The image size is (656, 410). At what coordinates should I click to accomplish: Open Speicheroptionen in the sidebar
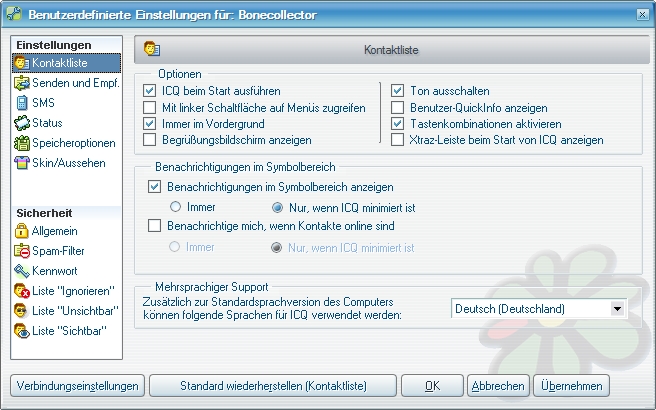tap(67, 143)
